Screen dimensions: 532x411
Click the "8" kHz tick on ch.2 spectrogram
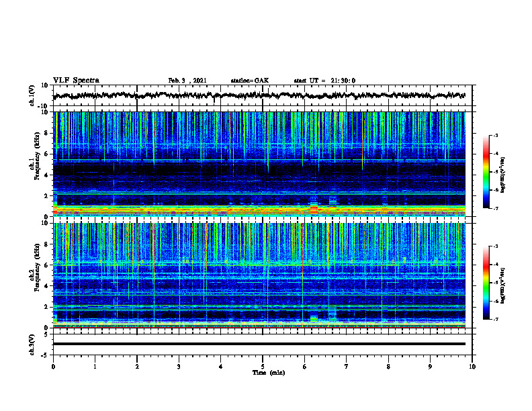(46, 244)
